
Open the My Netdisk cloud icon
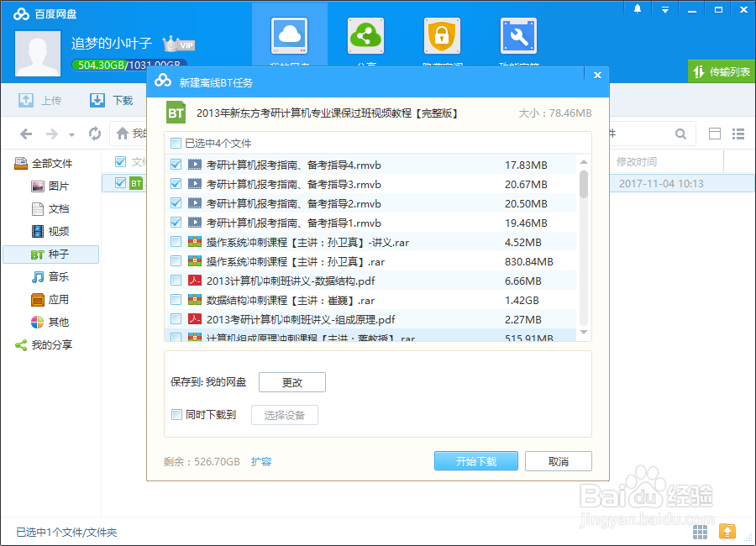(289, 36)
